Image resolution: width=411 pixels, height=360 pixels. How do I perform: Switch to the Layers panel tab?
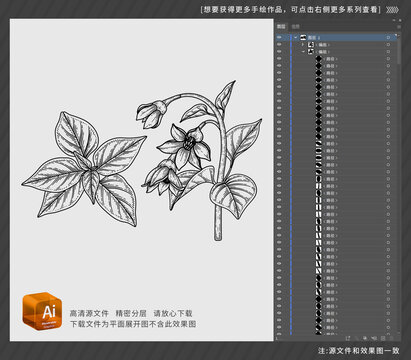(x=282, y=27)
